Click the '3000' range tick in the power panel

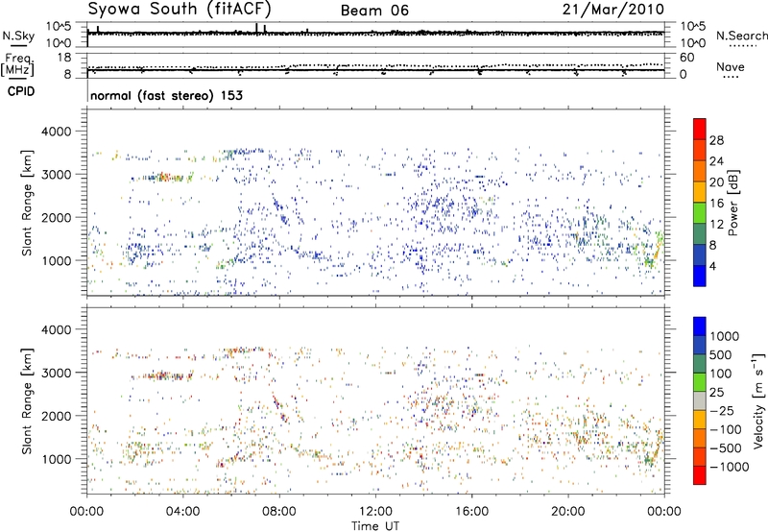point(56,175)
